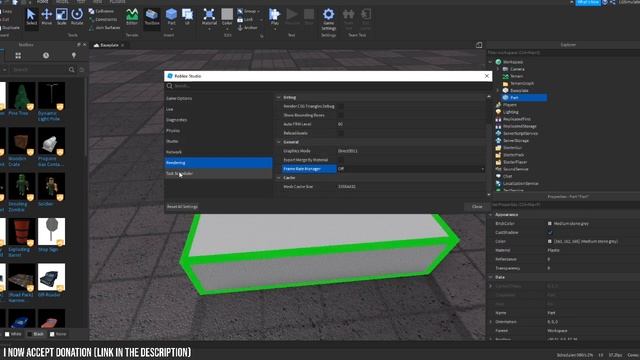
Task: Open toolbox creations lightbulb tab
Action: point(74,56)
